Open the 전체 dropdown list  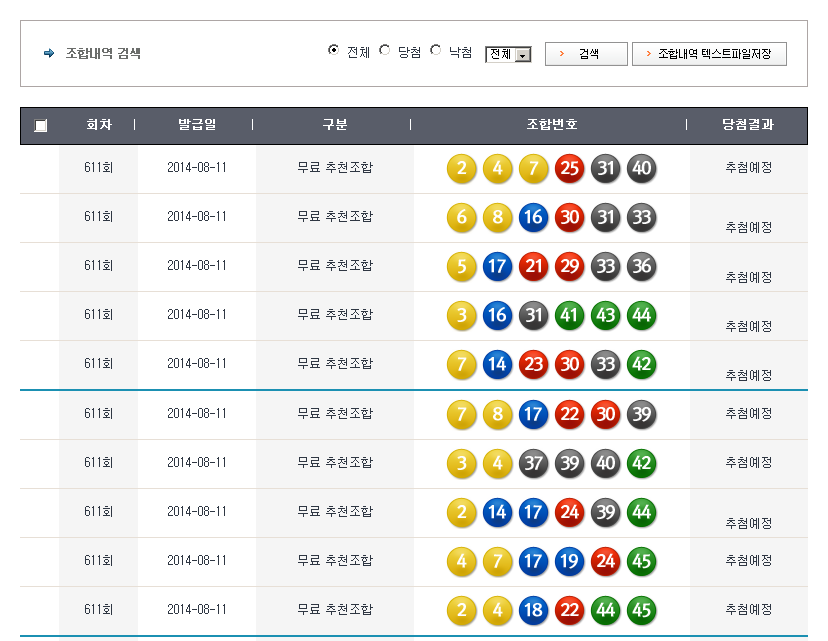click(508, 55)
